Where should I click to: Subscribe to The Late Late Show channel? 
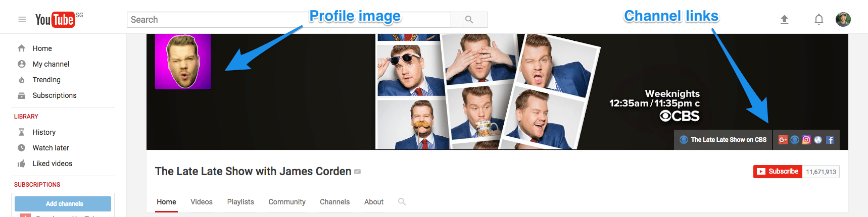click(x=778, y=172)
